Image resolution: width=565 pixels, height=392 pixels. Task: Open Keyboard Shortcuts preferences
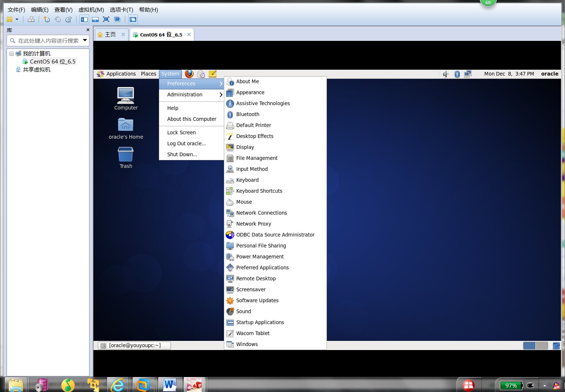coord(275,191)
